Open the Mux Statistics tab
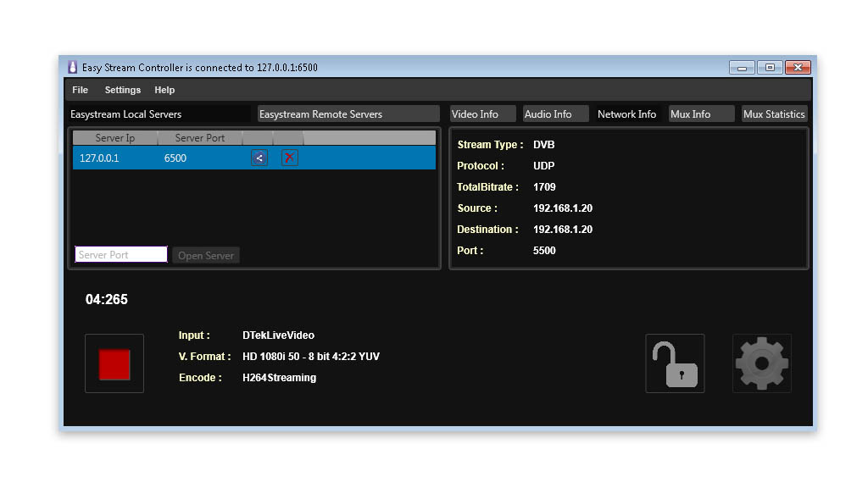Viewport: 868px width, 499px height. (775, 114)
